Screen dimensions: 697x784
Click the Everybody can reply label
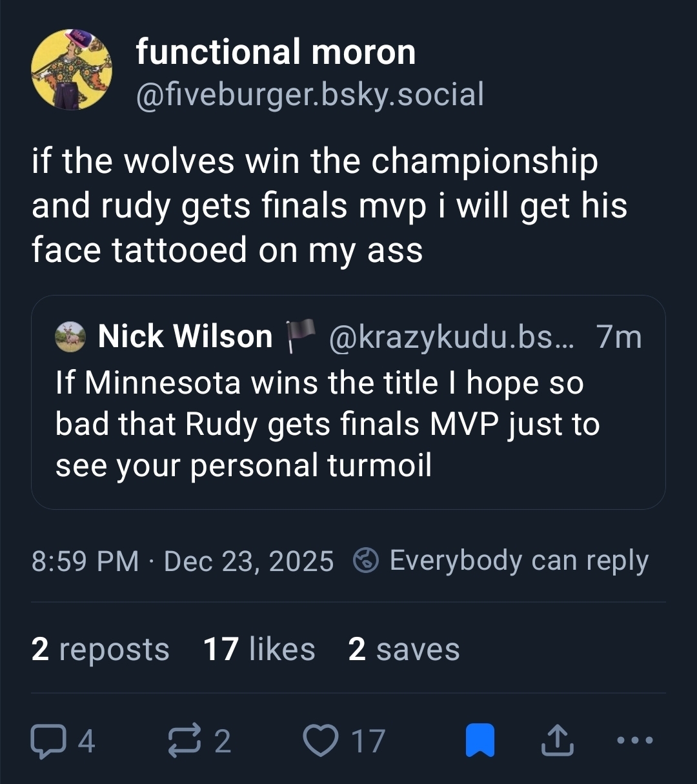coord(519,560)
